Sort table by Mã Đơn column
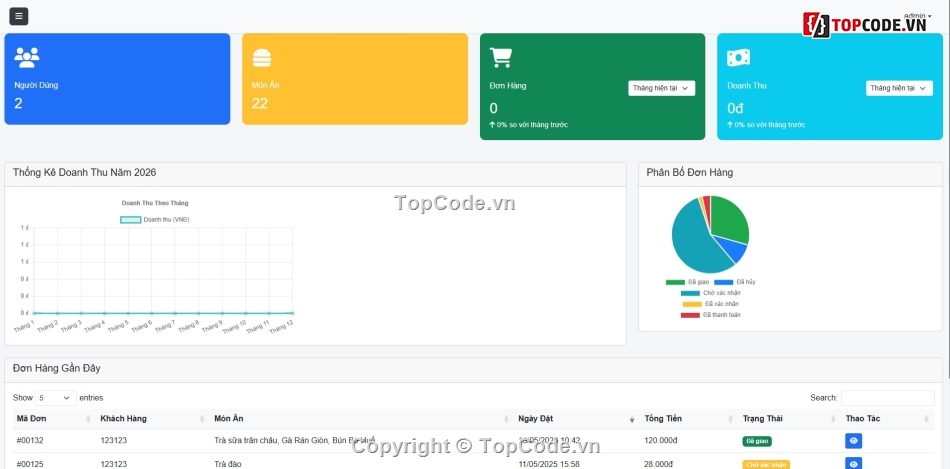 point(53,419)
